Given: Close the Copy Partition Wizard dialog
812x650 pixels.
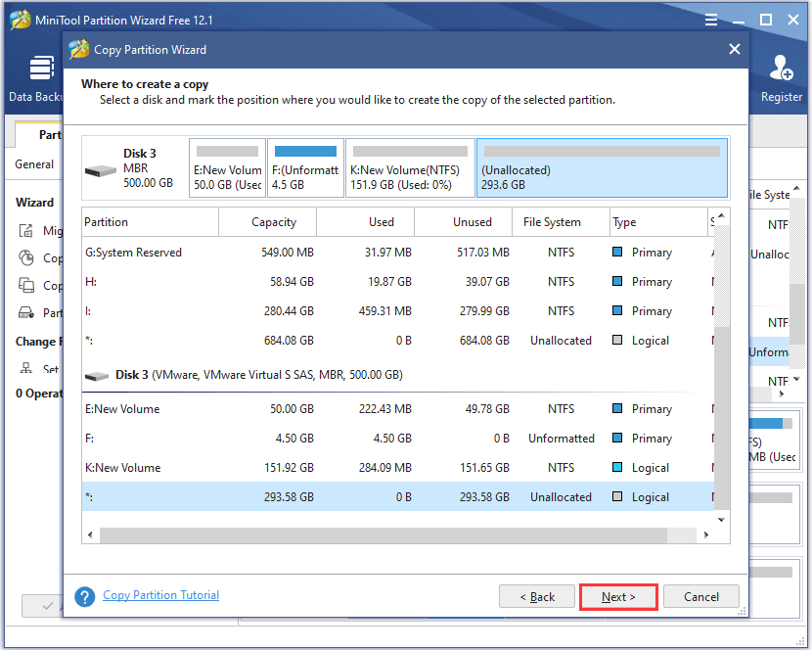Looking at the screenshot, I should pos(735,49).
